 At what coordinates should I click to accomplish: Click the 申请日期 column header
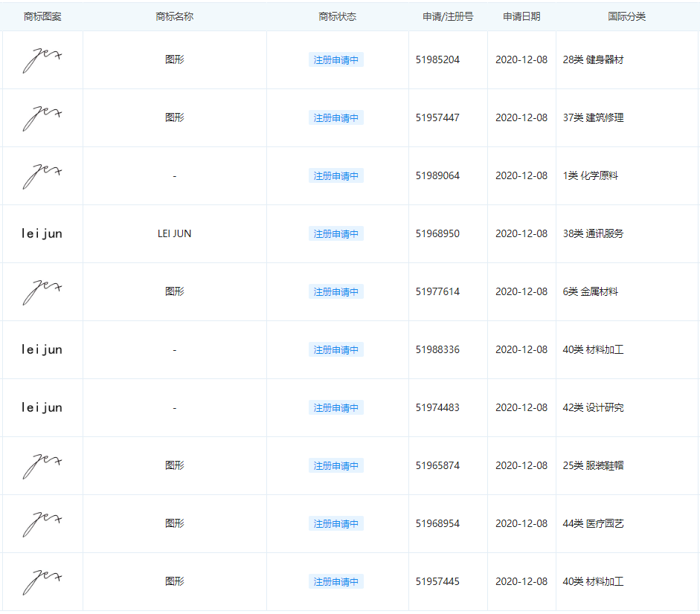pos(521,16)
